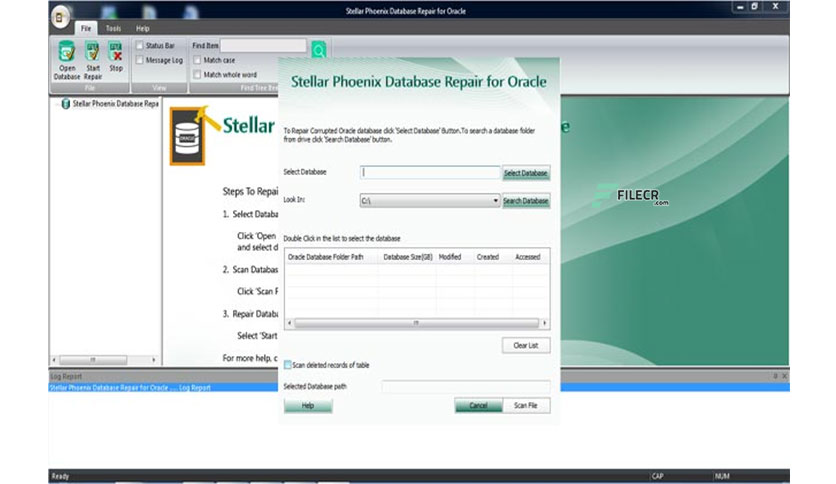The height and width of the screenshot is (484, 836).
Task: Toggle the Message Log checkbox
Action: pos(140,60)
